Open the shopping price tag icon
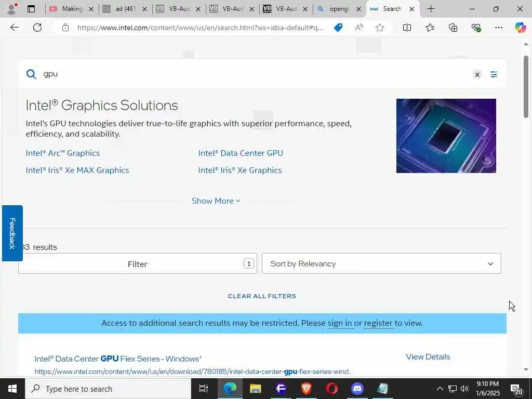The height and width of the screenshot is (399, 532). 338,28
